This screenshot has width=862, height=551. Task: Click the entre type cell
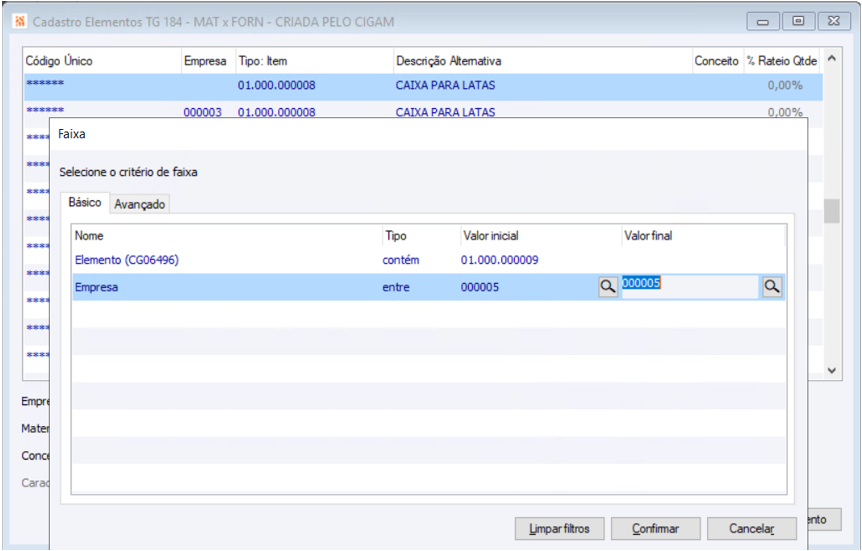396,286
